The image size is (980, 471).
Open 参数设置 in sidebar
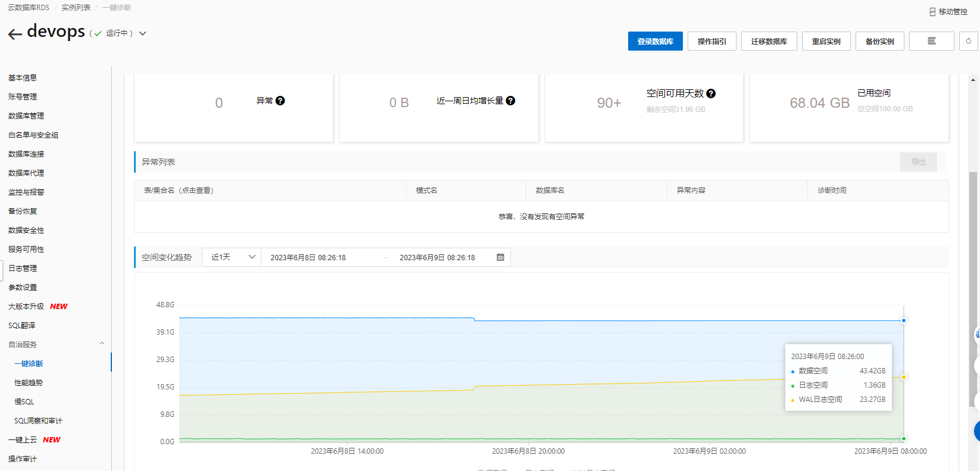coord(23,288)
